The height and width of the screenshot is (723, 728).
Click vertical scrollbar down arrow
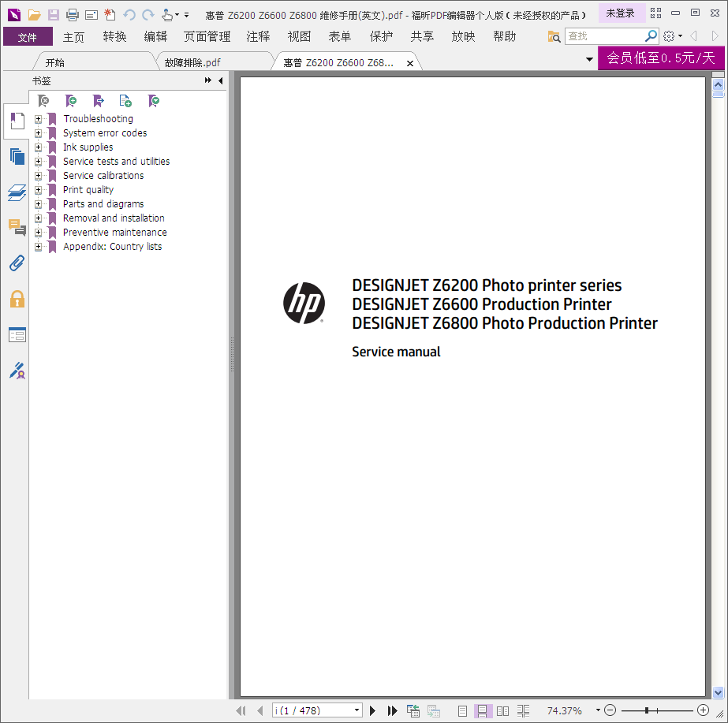pyautogui.click(x=719, y=693)
